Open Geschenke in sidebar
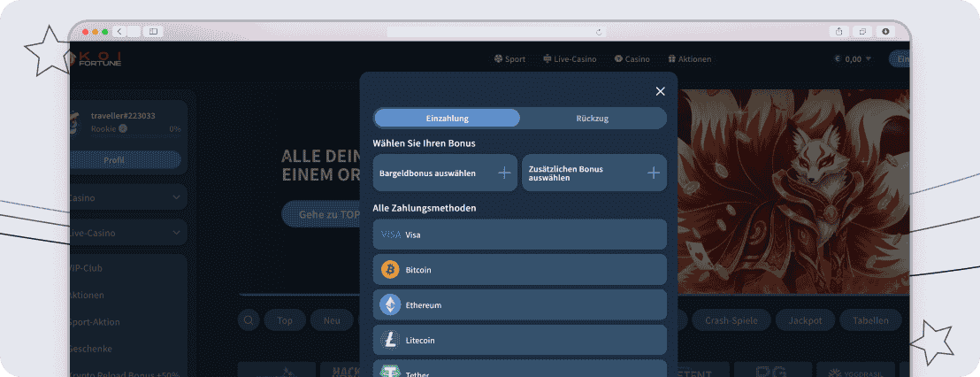The width and height of the screenshot is (980, 377). pos(90,349)
